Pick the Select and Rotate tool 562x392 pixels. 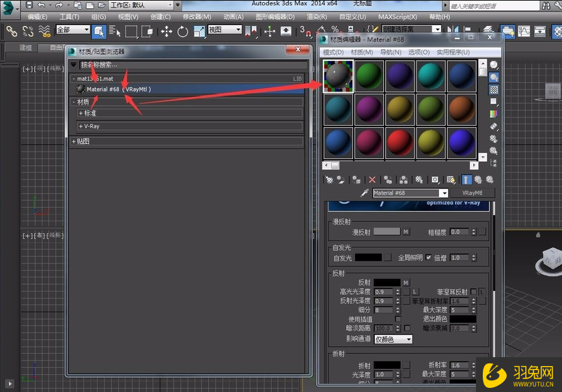coord(182,31)
